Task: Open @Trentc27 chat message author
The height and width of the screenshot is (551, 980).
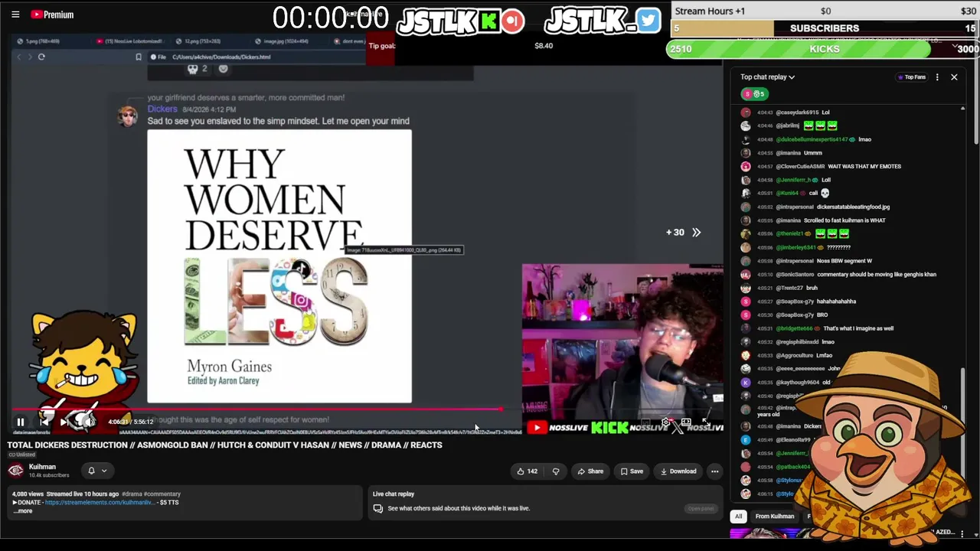Action: 789,288
